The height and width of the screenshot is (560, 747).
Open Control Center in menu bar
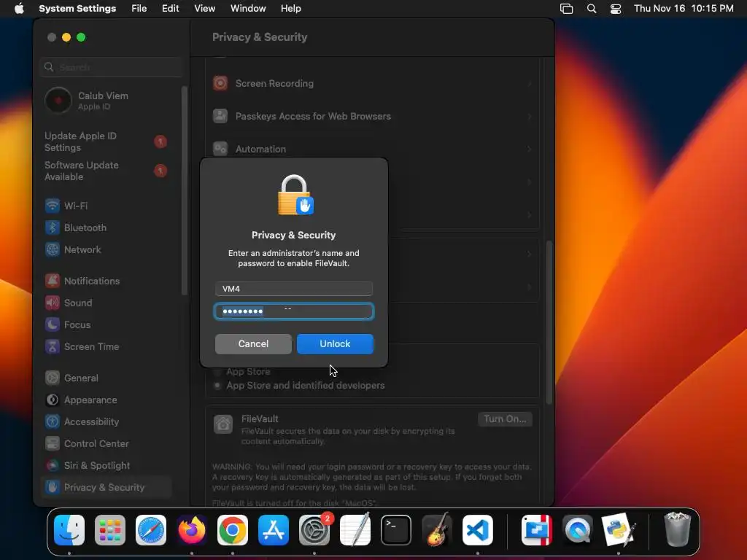coord(616,9)
